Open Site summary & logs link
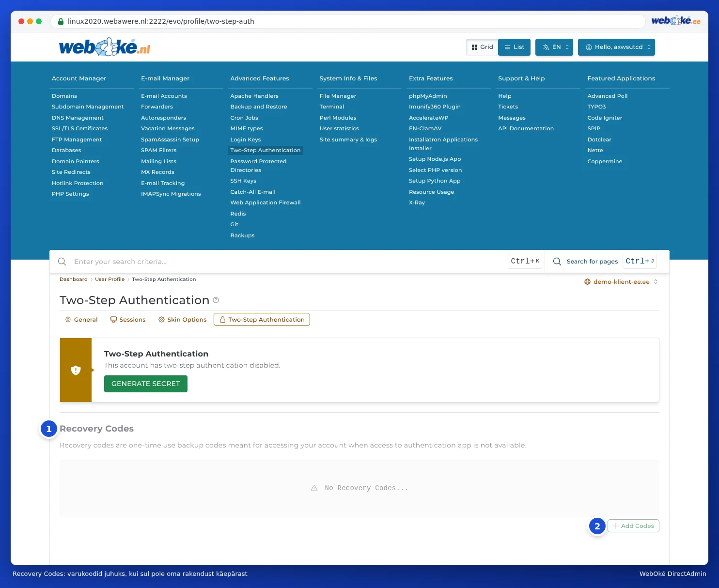The height and width of the screenshot is (588, 719). coord(348,139)
